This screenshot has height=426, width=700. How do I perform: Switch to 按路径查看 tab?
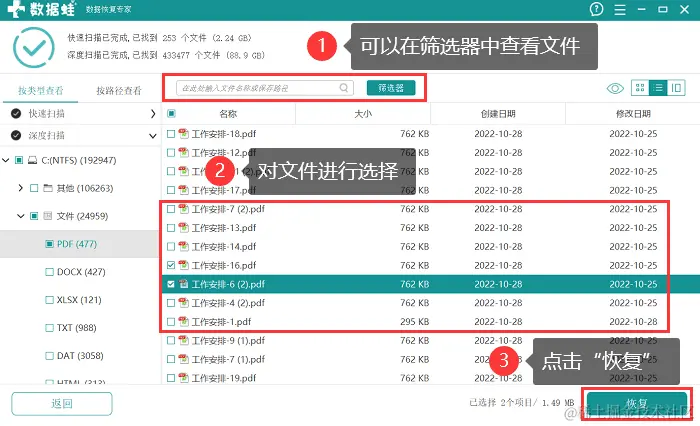pos(119,91)
